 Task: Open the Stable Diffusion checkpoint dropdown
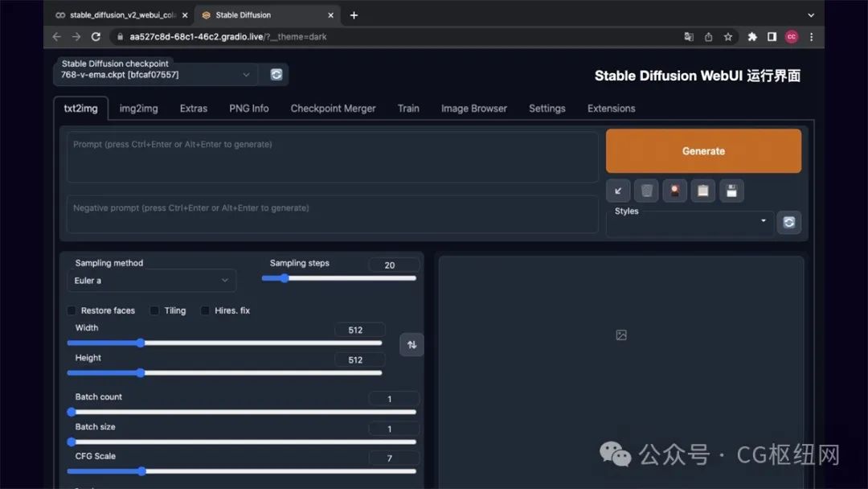coord(155,75)
